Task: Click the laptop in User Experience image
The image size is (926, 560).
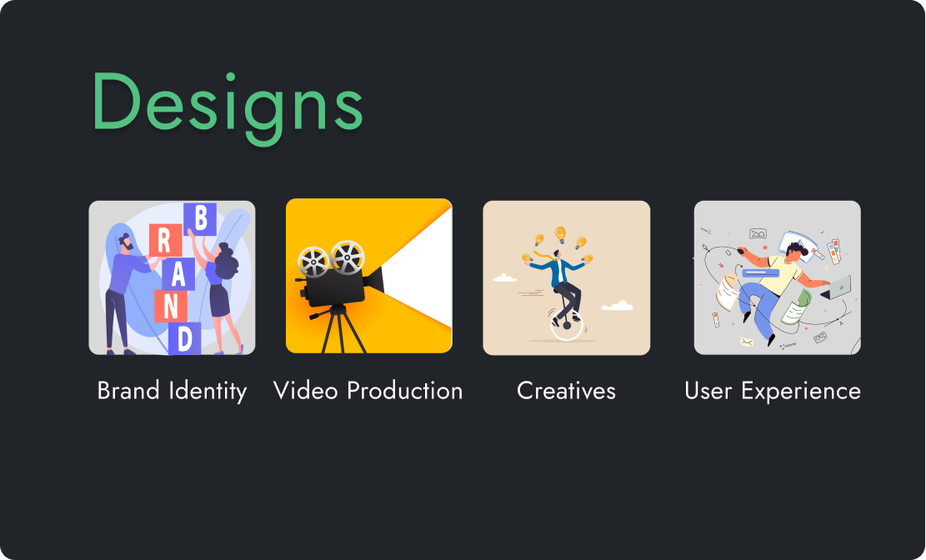Action: tap(837, 287)
